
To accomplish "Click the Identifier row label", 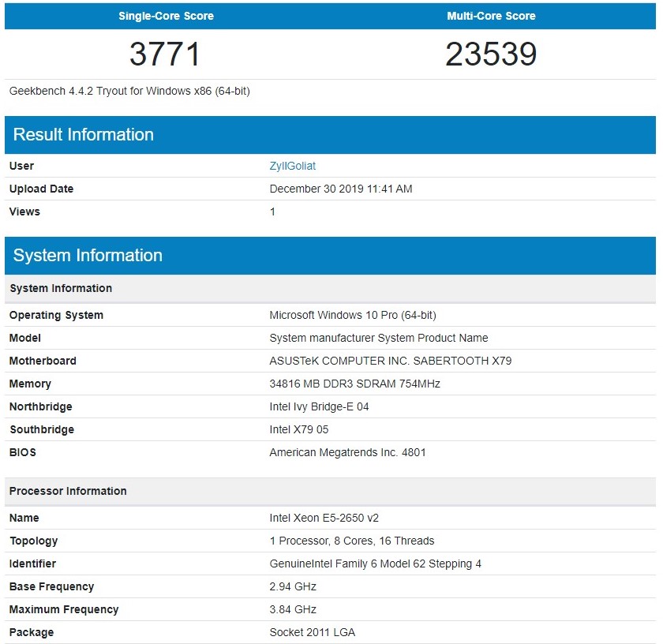I will coord(32,563).
